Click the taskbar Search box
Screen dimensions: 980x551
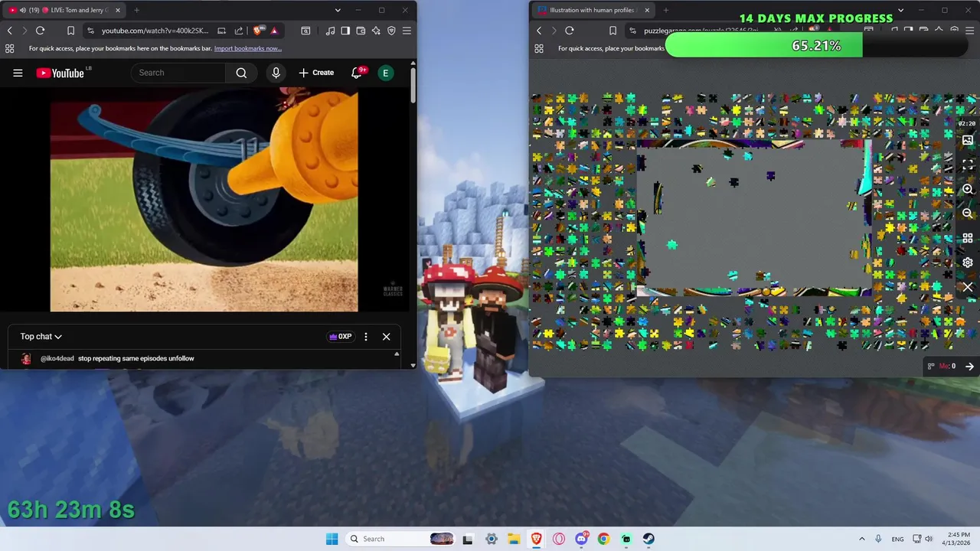tap(400, 539)
